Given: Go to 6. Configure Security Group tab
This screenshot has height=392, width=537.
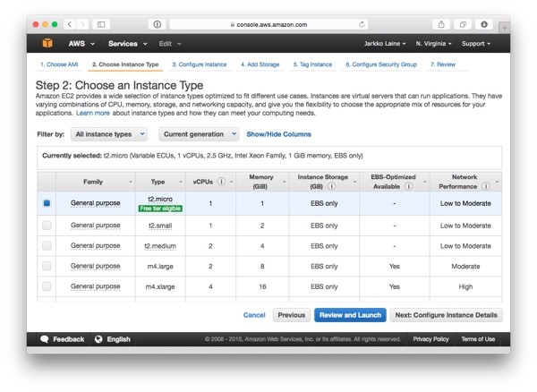Looking at the screenshot, I should (x=381, y=64).
